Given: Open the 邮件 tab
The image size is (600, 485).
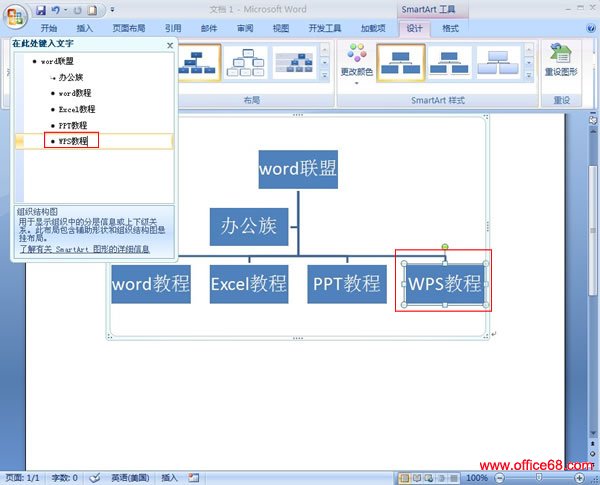Looking at the screenshot, I should click(x=209, y=28).
